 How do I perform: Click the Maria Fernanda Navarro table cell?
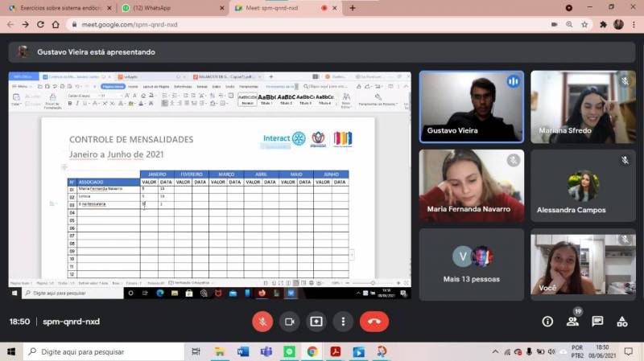[109, 189]
